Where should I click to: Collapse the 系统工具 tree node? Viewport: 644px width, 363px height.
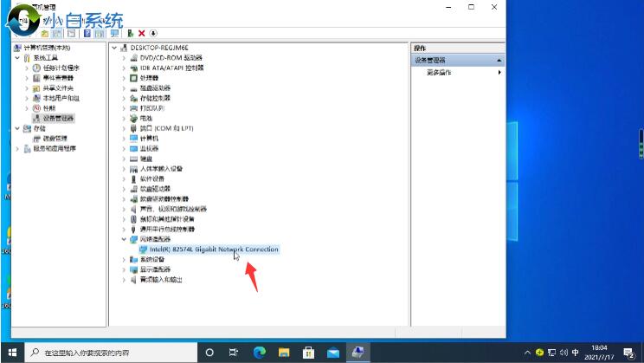16,57
